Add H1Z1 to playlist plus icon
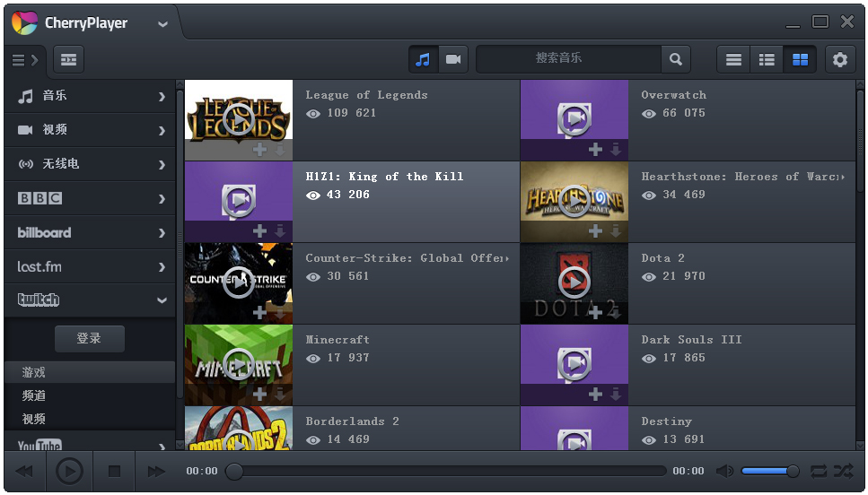The height and width of the screenshot is (495, 868). pos(259,231)
